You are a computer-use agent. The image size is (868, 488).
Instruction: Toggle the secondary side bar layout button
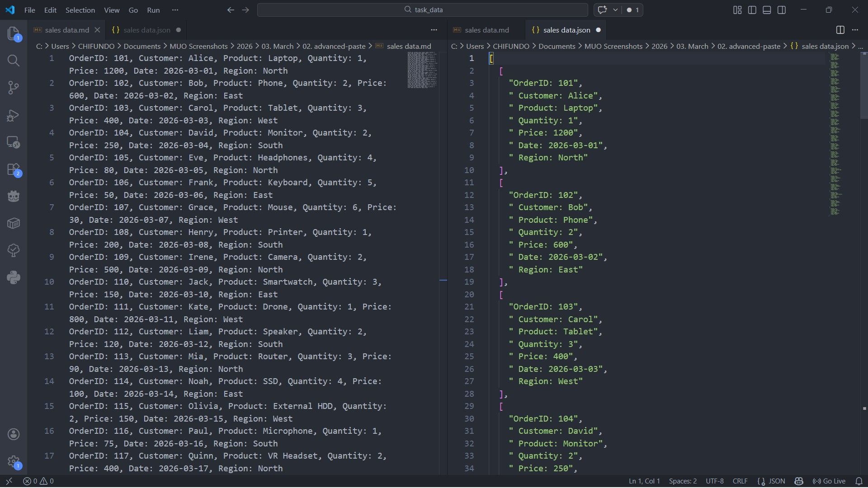point(782,10)
